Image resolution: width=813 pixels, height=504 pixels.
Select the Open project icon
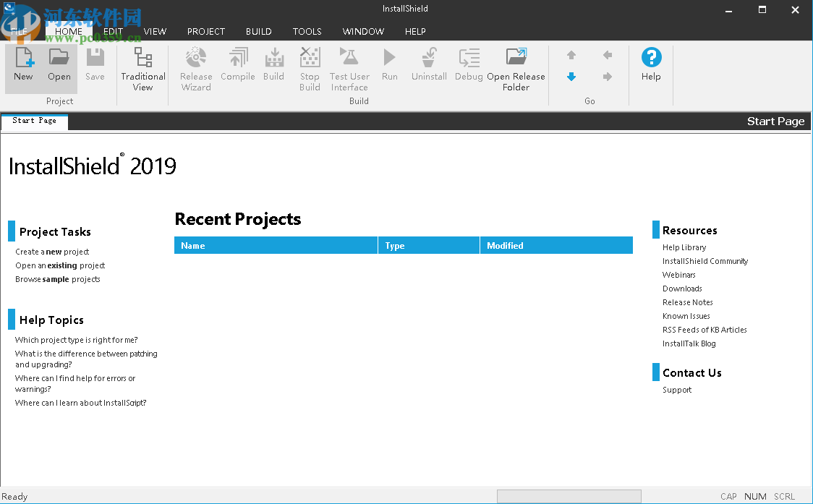pyautogui.click(x=59, y=67)
